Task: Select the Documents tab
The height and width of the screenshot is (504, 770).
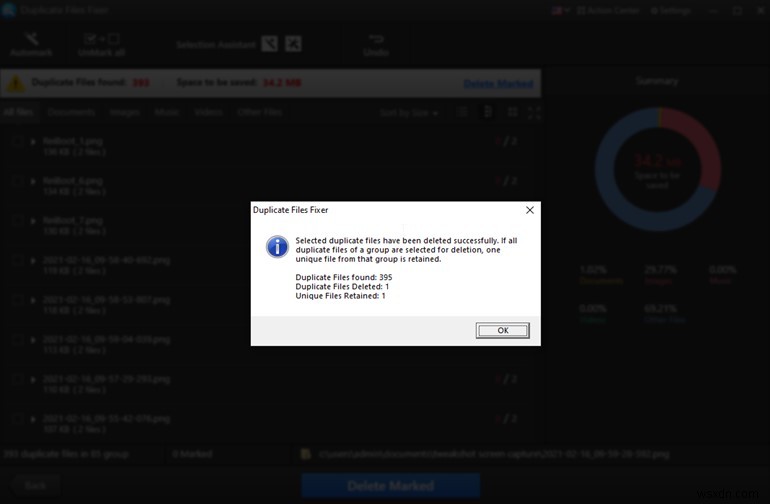Action: click(71, 112)
